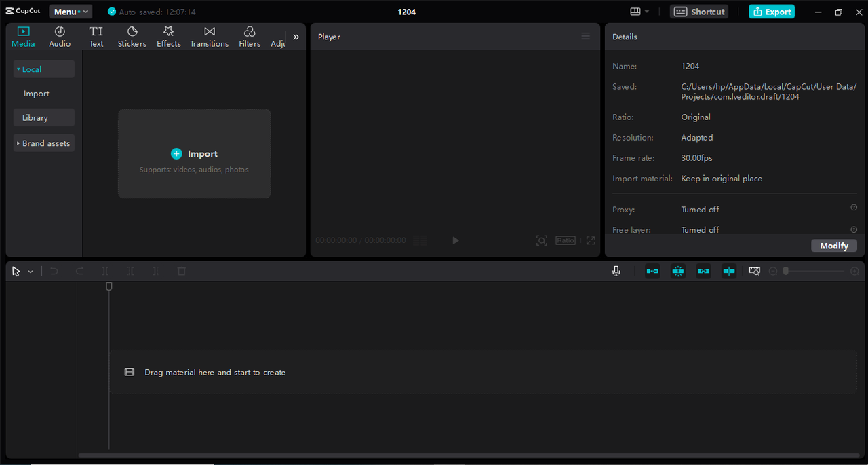Click the timeline playhead marker

[108, 287]
